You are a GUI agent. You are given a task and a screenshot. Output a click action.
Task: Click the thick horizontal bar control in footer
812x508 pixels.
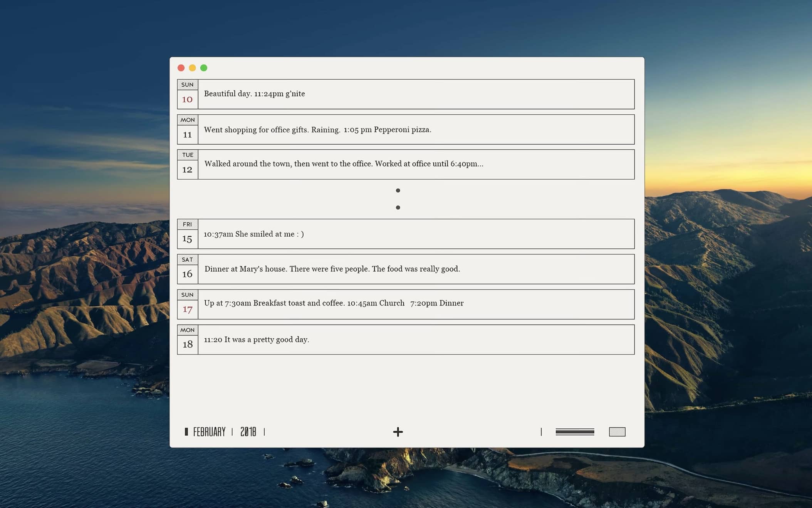tap(574, 432)
